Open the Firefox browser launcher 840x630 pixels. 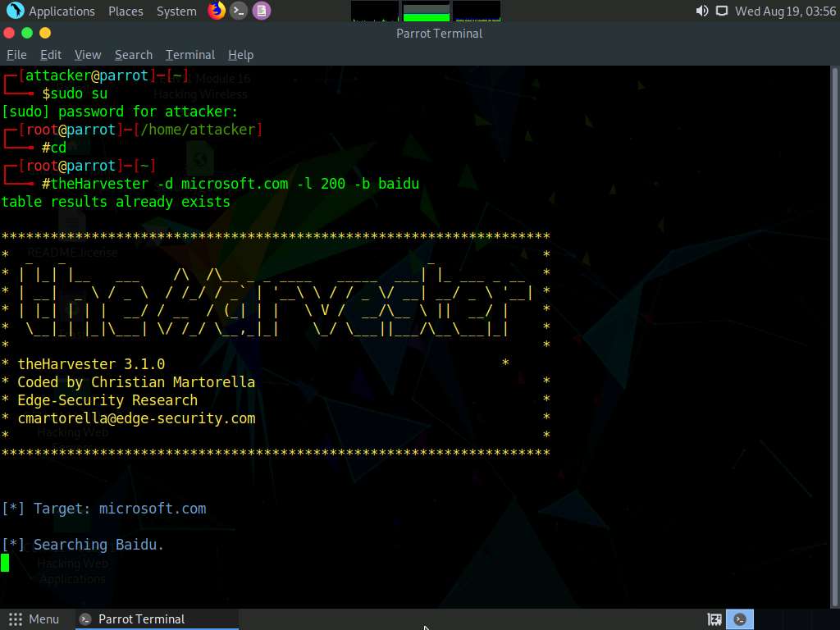pos(217,11)
